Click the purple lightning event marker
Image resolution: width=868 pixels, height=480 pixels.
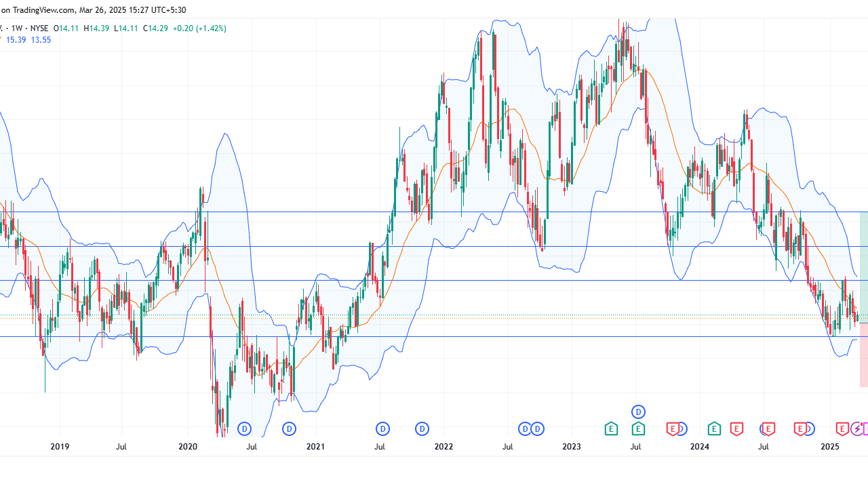point(857,428)
